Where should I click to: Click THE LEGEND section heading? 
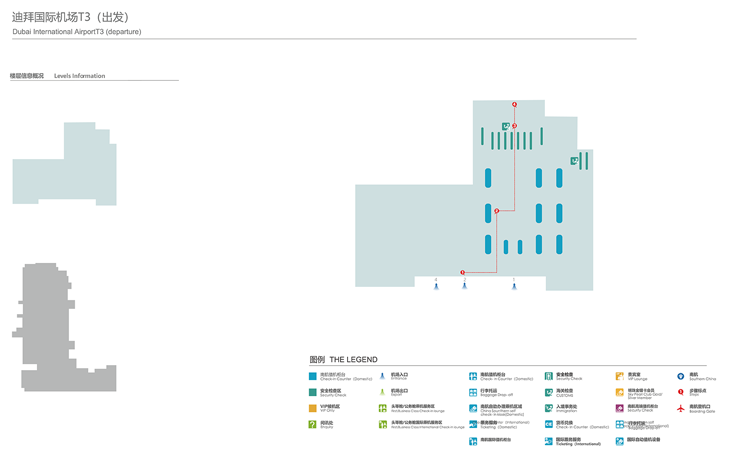tap(343, 359)
